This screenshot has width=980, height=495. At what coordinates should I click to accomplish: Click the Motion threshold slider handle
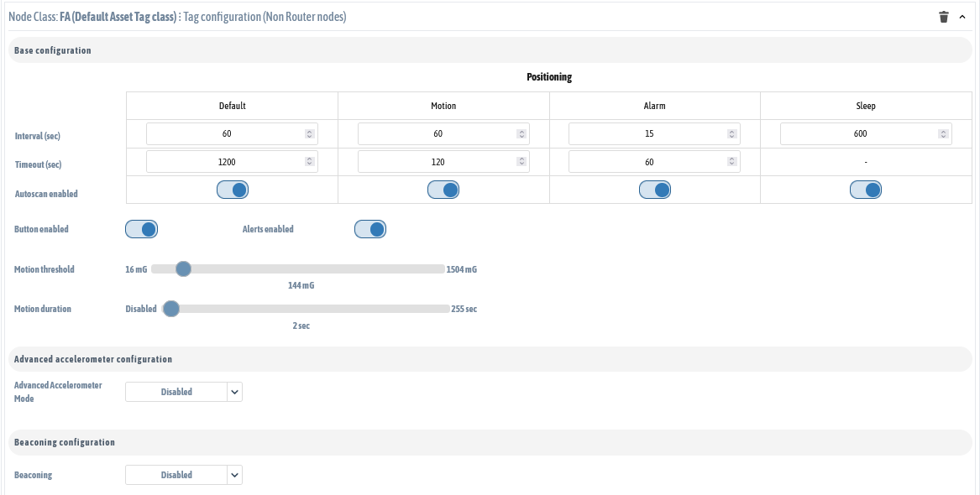tap(183, 268)
